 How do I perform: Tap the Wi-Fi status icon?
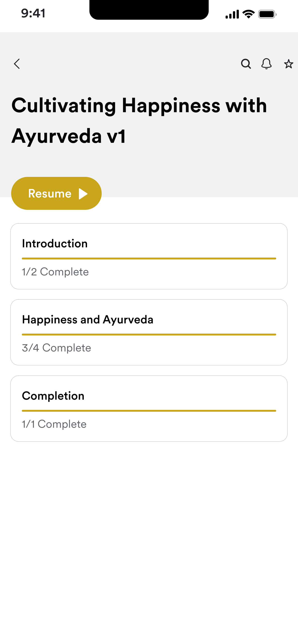[x=249, y=14]
